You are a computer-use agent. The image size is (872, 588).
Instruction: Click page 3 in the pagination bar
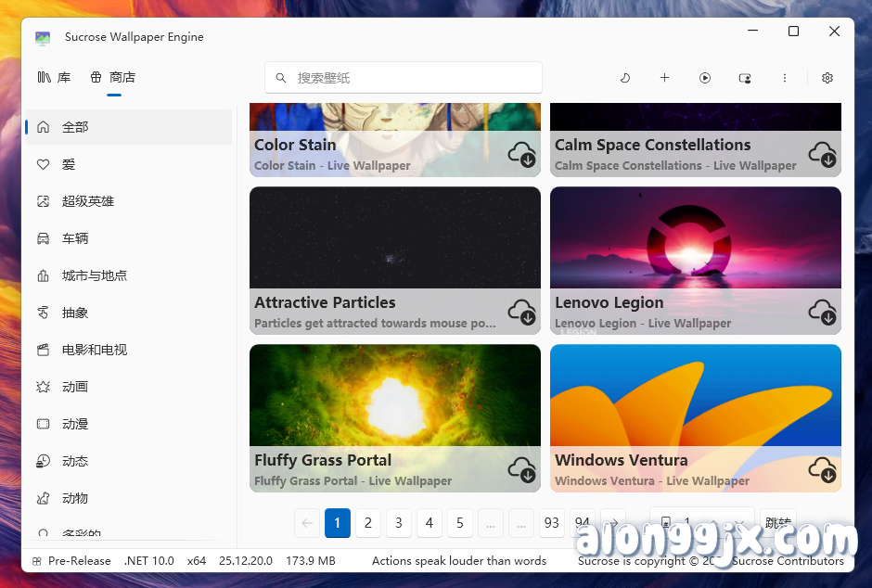point(398,523)
